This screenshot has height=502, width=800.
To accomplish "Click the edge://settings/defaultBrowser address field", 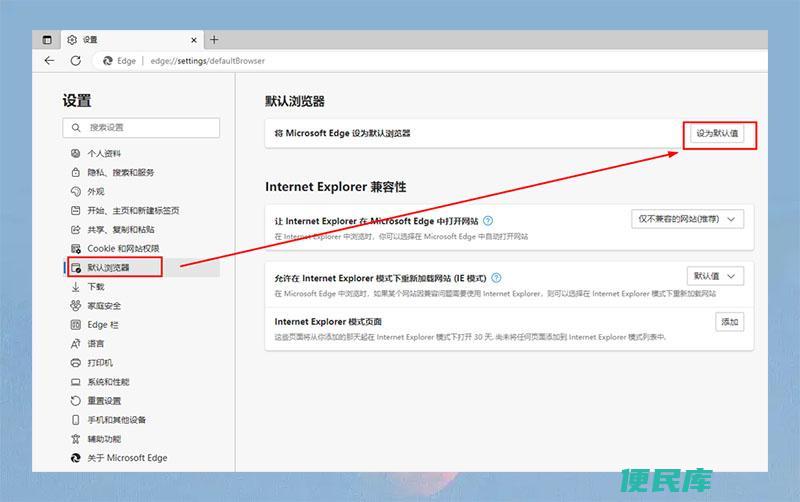I will pos(208,61).
